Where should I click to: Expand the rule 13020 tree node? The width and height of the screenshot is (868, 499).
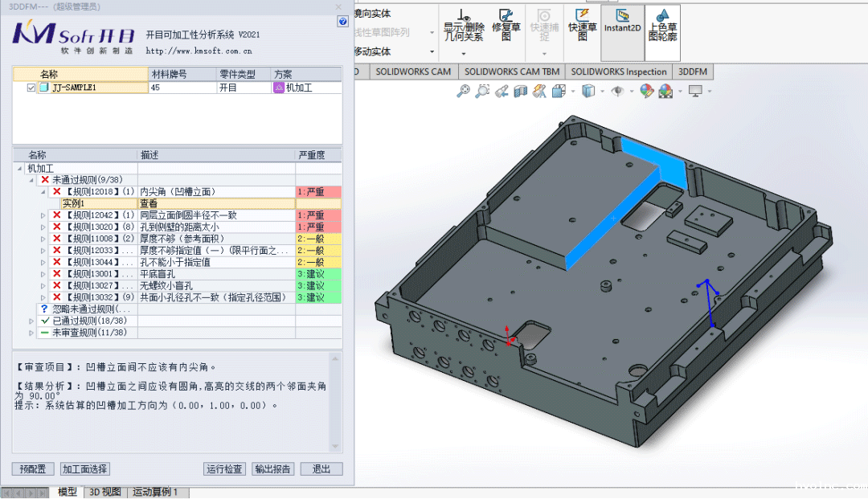pos(43,227)
